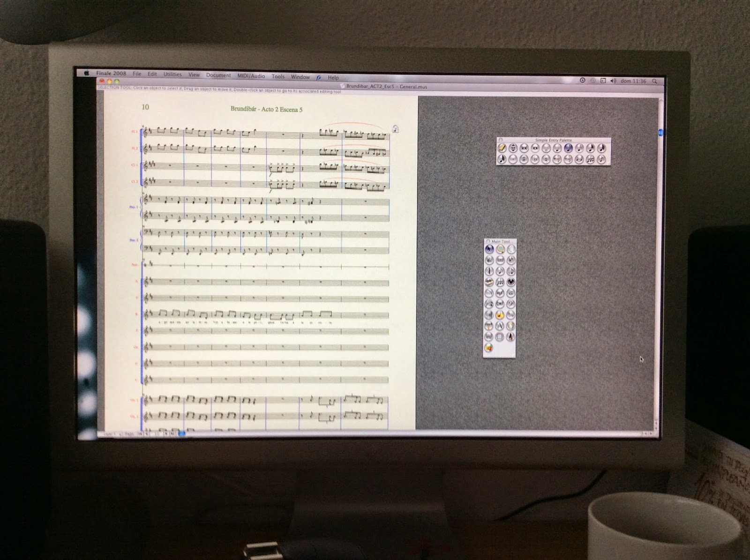Click the clock showing dom 11:36
Image resolution: width=750 pixels, height=560 pixels.
(x=633, y=81)
